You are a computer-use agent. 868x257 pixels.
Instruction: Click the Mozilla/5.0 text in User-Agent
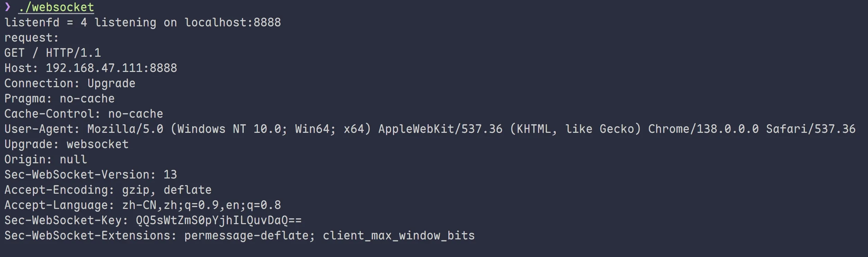click(125, 129)
